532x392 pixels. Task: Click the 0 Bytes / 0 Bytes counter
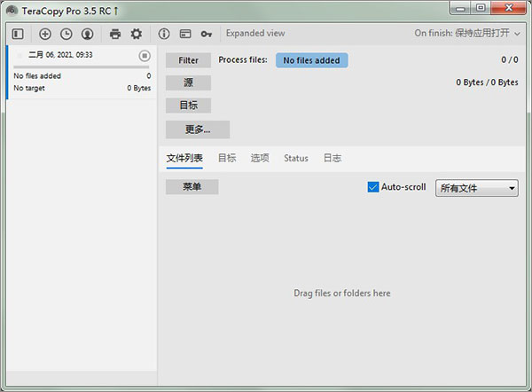pos(487,82)
